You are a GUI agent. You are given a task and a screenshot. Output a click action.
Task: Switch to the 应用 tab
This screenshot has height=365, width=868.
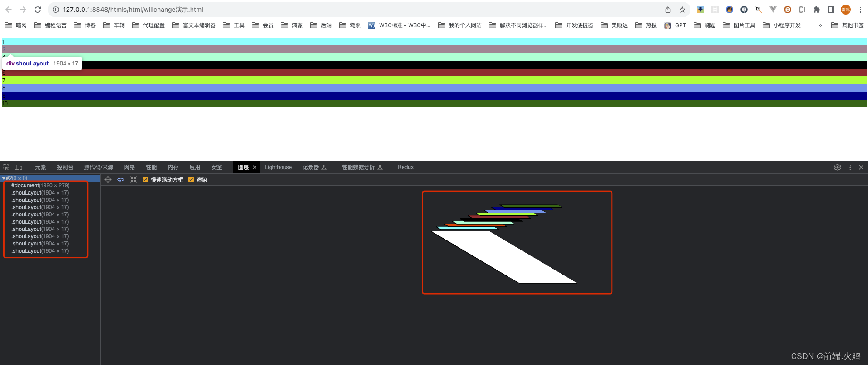click(195, 167)
